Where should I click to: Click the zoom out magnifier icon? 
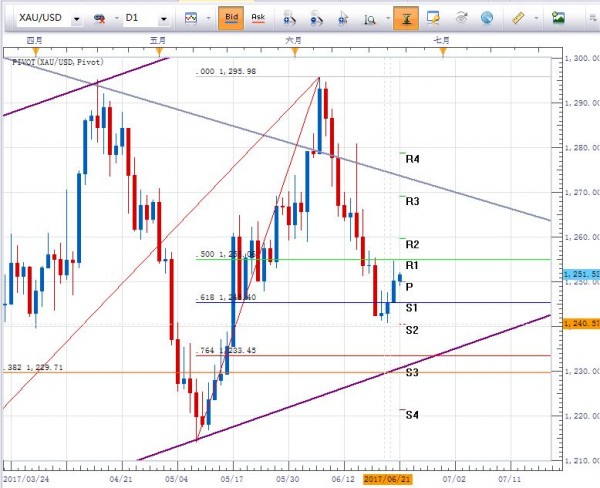click(316, 18)
